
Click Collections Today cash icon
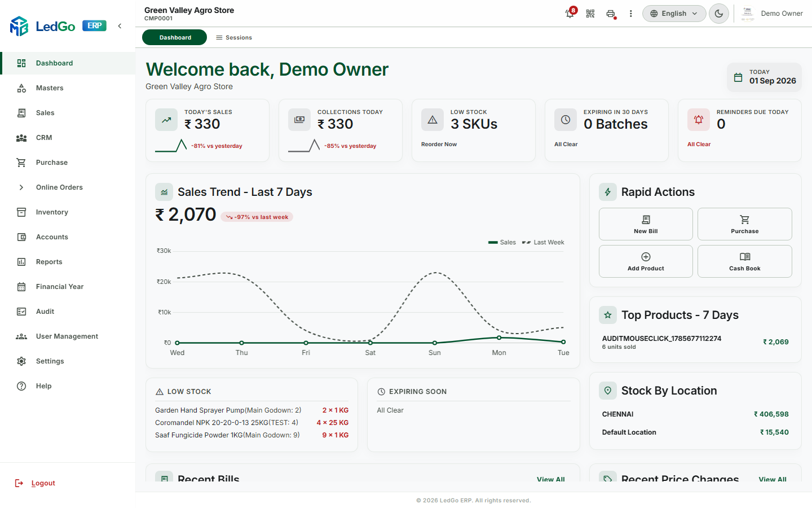point(299,120)
